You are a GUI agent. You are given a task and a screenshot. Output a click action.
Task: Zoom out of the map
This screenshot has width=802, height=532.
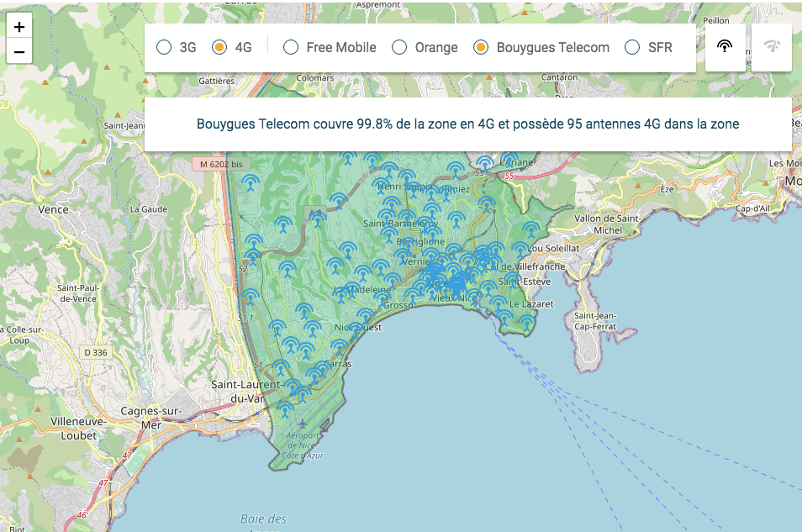coord(19,52)
